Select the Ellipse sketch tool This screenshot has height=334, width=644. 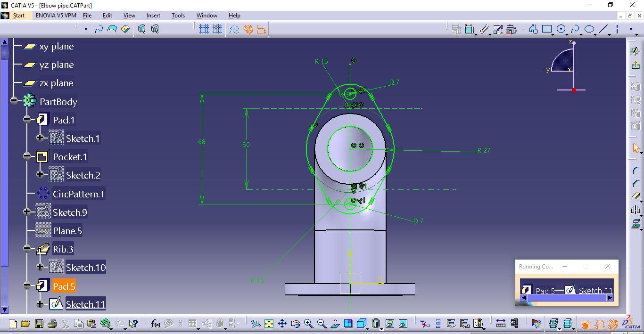click(x=589, y=29)
